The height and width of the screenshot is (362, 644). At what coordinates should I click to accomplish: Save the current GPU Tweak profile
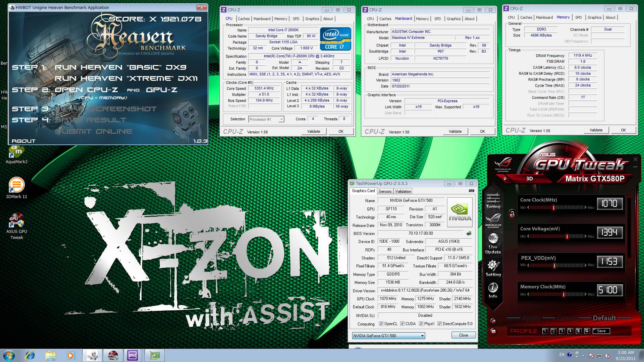tap(601, 331)
